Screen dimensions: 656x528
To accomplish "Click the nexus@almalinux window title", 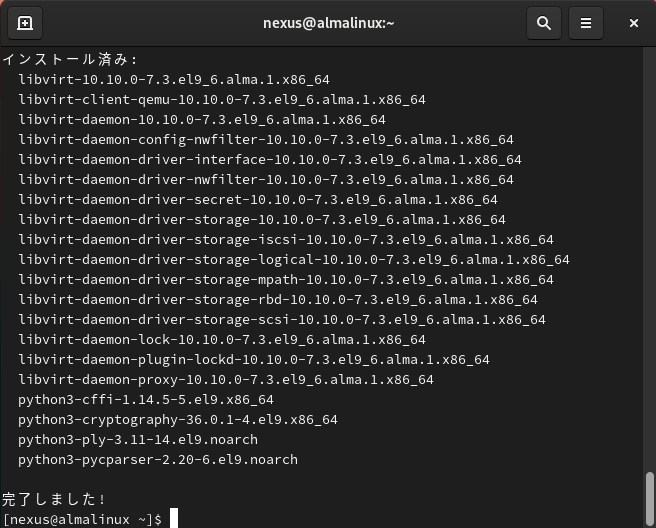I will tap(328, 23).
